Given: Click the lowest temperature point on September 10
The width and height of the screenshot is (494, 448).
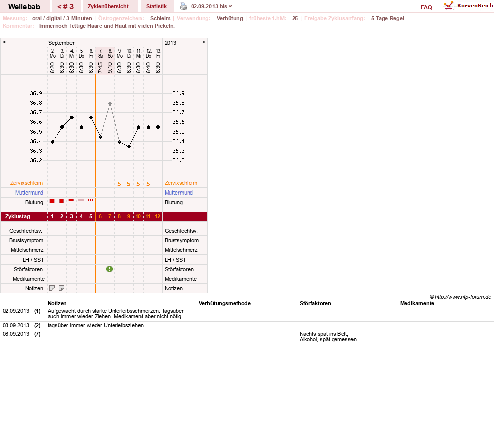Looking at the screenshot, I should coord(129,147).
